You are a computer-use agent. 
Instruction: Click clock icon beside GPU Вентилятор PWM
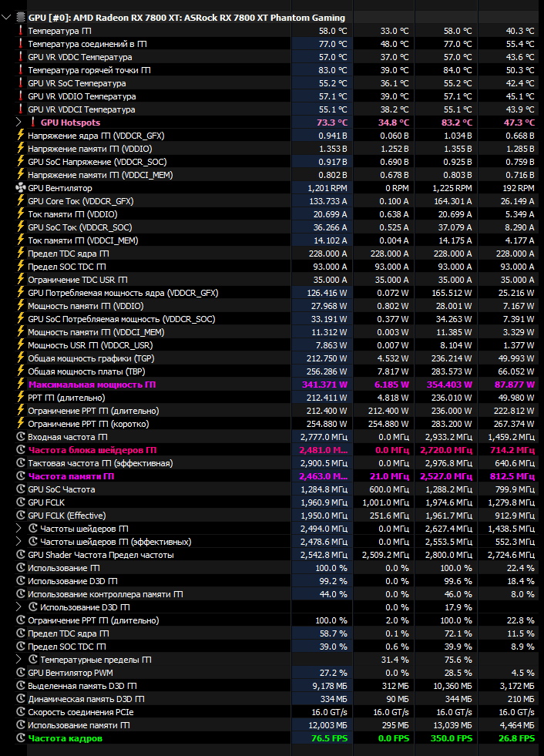pyautogui.click(x=21, y=673)
